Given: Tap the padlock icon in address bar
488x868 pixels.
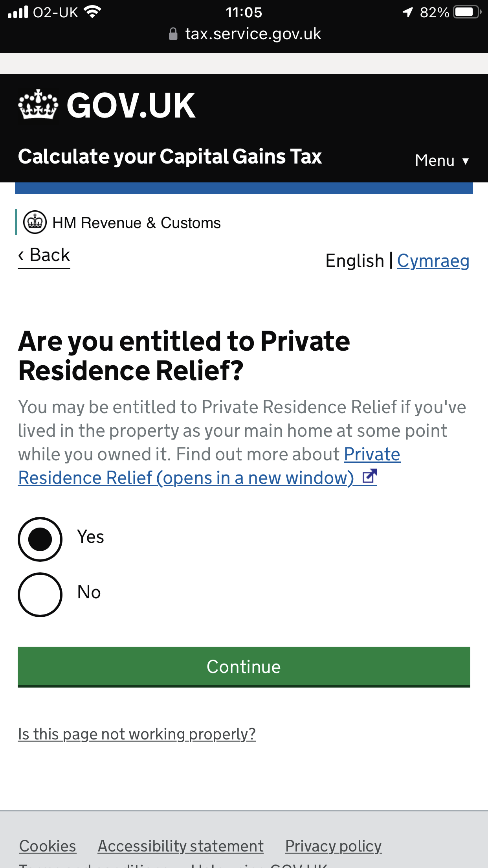Looking at the screenshot, I should (x=173, y=34).
